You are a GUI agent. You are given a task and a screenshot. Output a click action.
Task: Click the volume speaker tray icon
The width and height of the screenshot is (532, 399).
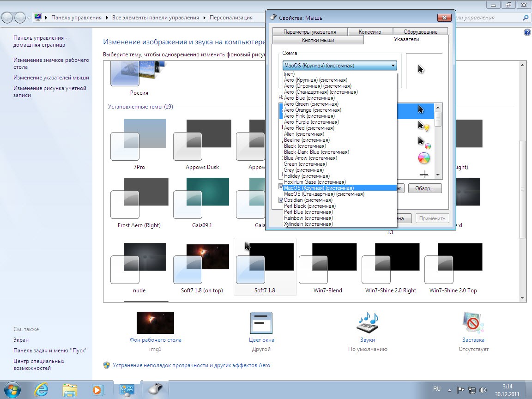pos(483,390)
